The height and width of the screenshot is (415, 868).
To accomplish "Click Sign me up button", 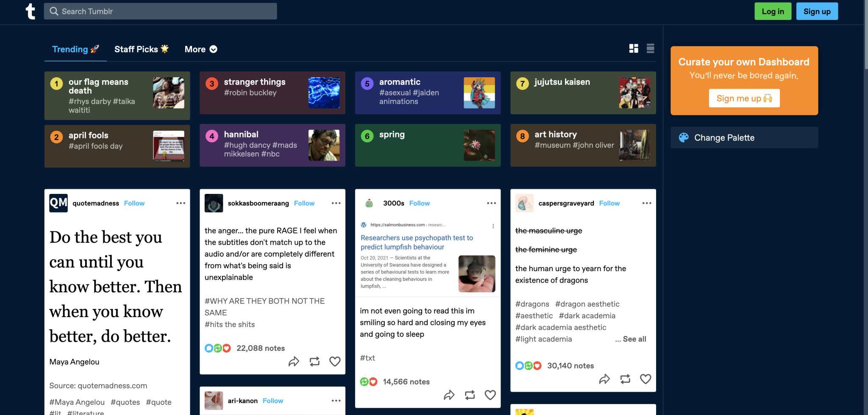I will click(x=744, y=98).
